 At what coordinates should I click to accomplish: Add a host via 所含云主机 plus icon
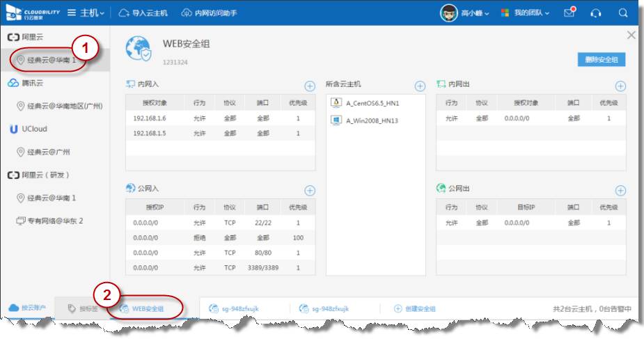click(x=420, y=86)
